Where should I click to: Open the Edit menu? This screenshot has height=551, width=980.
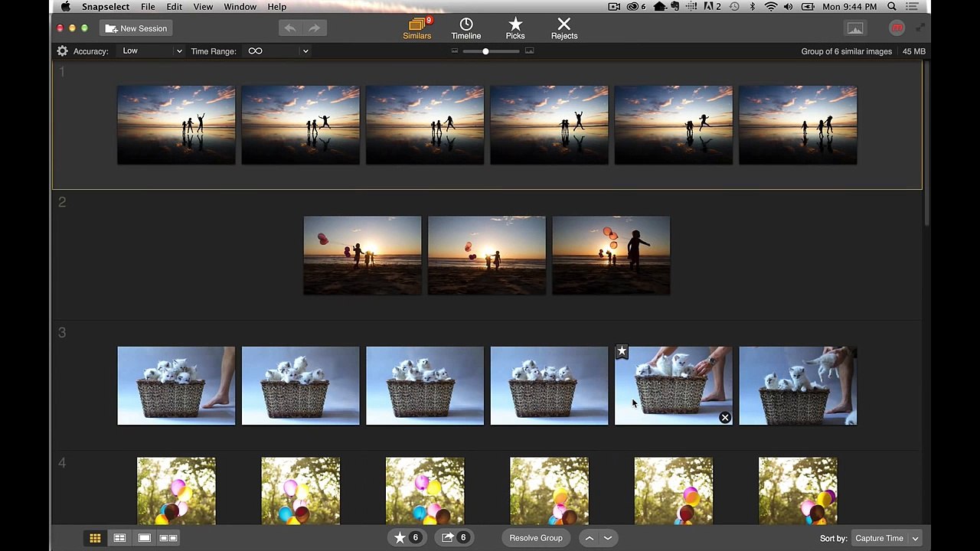click(175, 7)
